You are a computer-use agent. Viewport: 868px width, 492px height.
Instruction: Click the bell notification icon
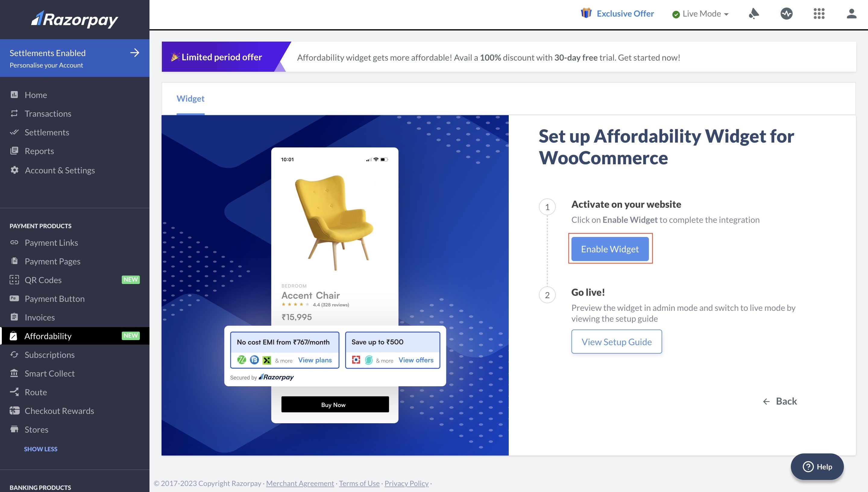click(753, 13)
